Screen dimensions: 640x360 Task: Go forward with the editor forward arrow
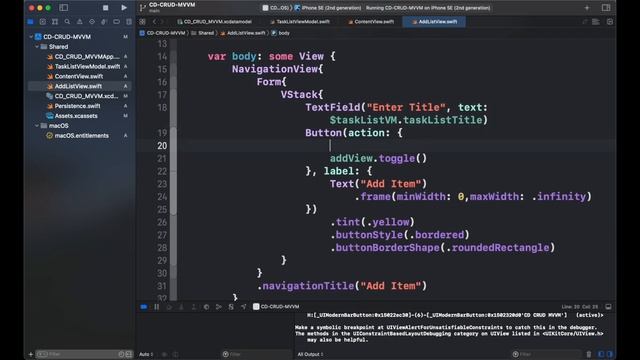(x=162, y=22)
